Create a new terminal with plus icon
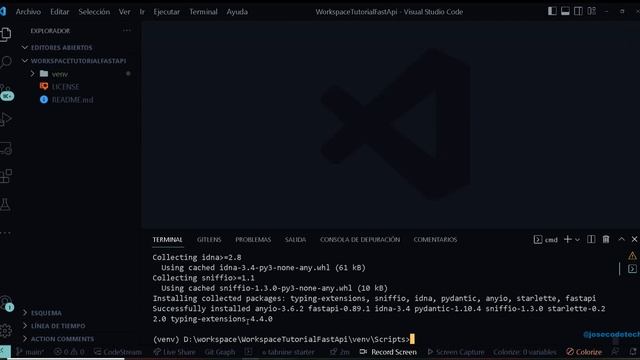This screenshot has height=360, width=640. pyautogui.click(x=567, y=240)
